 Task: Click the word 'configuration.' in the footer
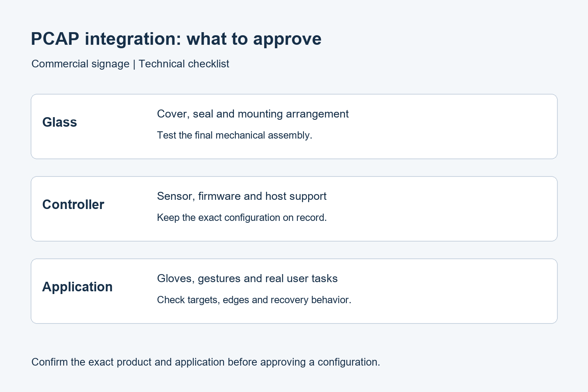[349, 362]
